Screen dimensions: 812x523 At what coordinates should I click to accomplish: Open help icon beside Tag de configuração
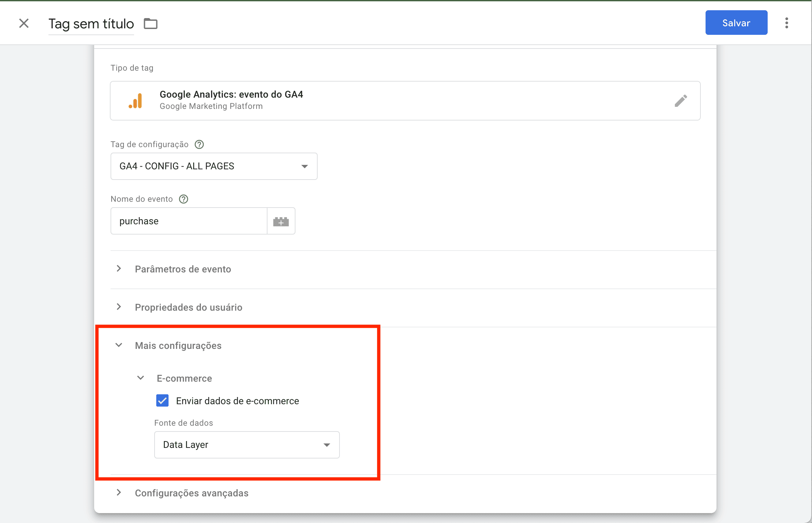click(199, 144)
